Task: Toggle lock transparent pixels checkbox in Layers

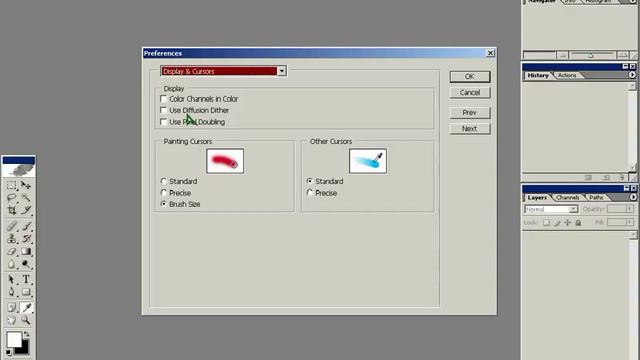Action: tap(546, 222)
